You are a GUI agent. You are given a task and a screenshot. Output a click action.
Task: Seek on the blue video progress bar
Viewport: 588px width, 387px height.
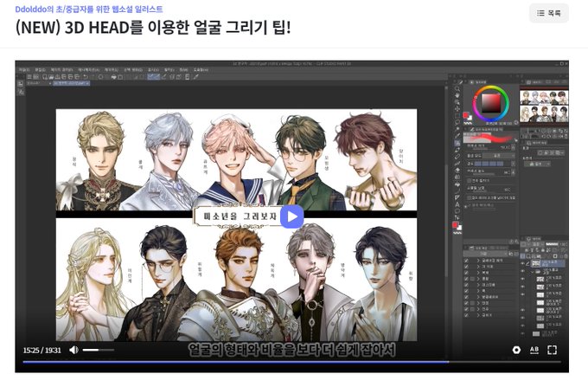[x=291, y=362]
